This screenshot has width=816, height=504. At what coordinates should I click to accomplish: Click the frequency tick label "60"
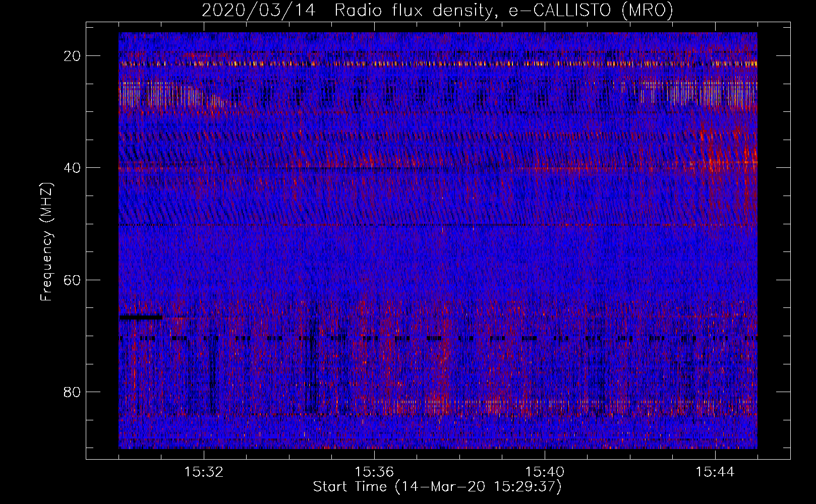pyautogui.click(x=72, y=280)
